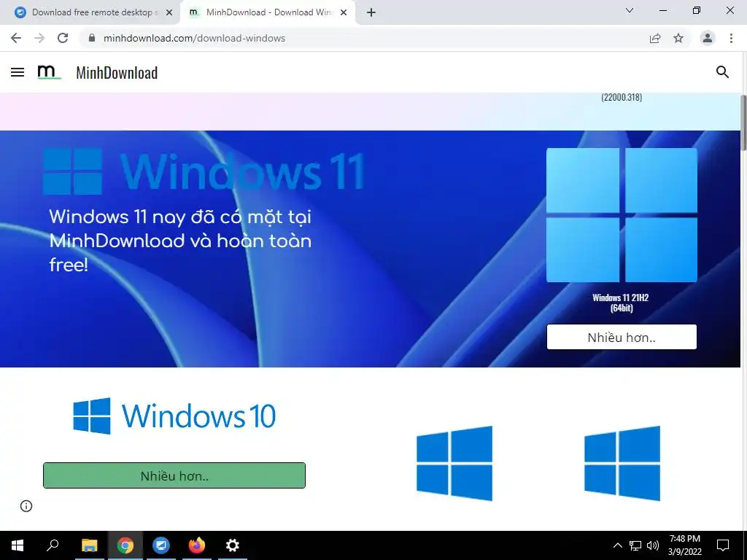
Task: Reload the current page
Action: tap(63, 38)
